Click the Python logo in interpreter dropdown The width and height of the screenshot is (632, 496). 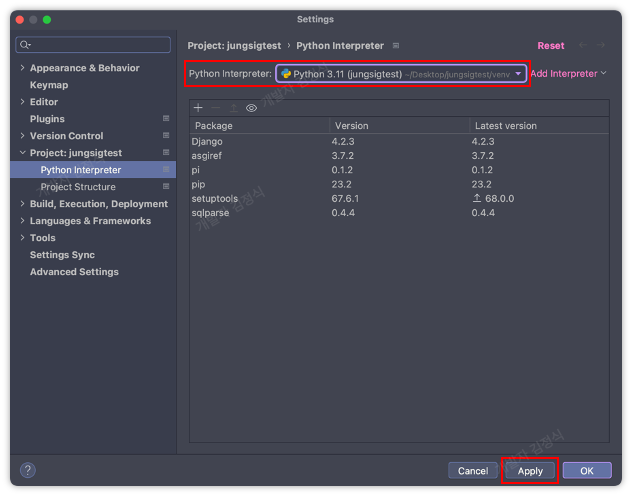[286, 74]
